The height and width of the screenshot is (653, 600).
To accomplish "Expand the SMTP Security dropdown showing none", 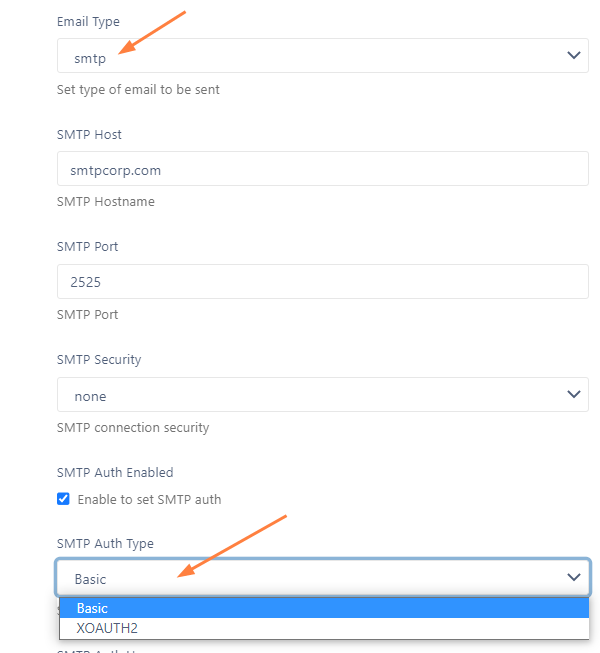I will point(323,394).
